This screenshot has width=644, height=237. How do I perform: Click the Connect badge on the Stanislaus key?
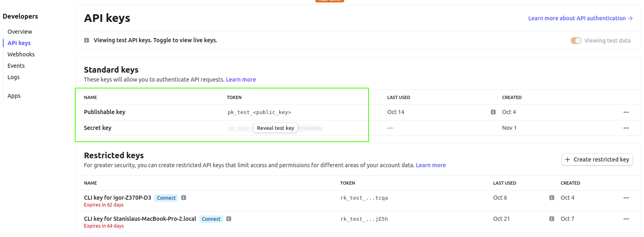coord(211,219)
